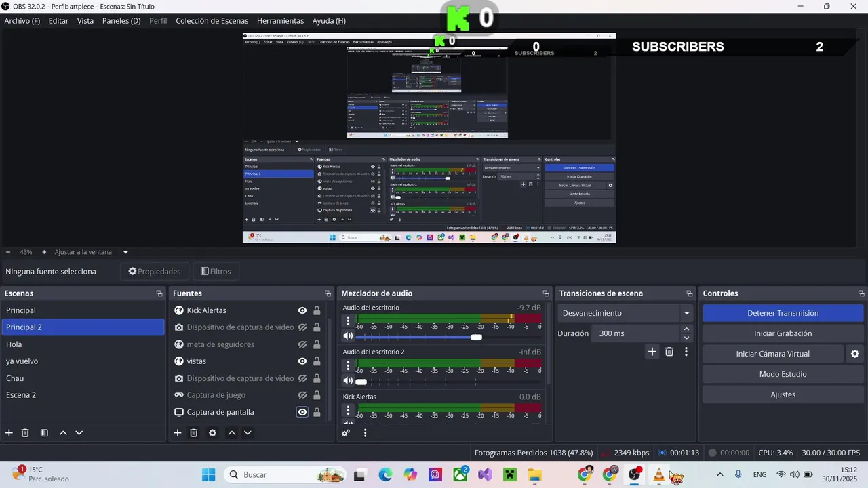Open advanced audio properties gears icon

tap(346, 433)
